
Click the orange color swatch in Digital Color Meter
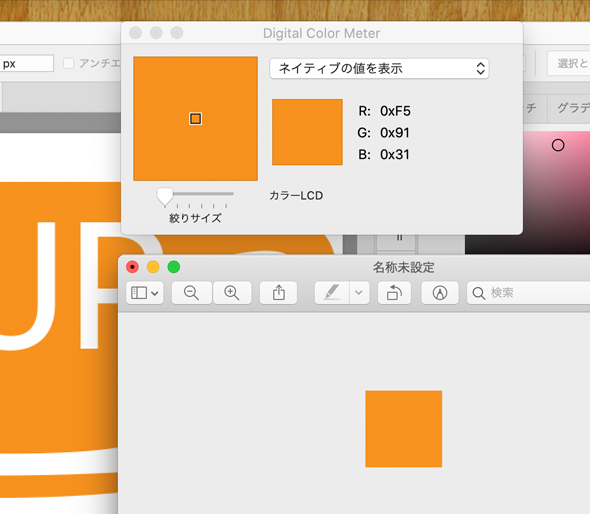[x=307, y=132]
